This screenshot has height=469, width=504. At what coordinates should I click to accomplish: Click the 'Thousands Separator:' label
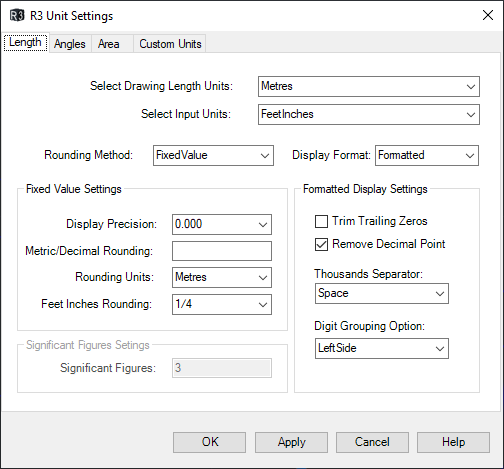(368, 274)
